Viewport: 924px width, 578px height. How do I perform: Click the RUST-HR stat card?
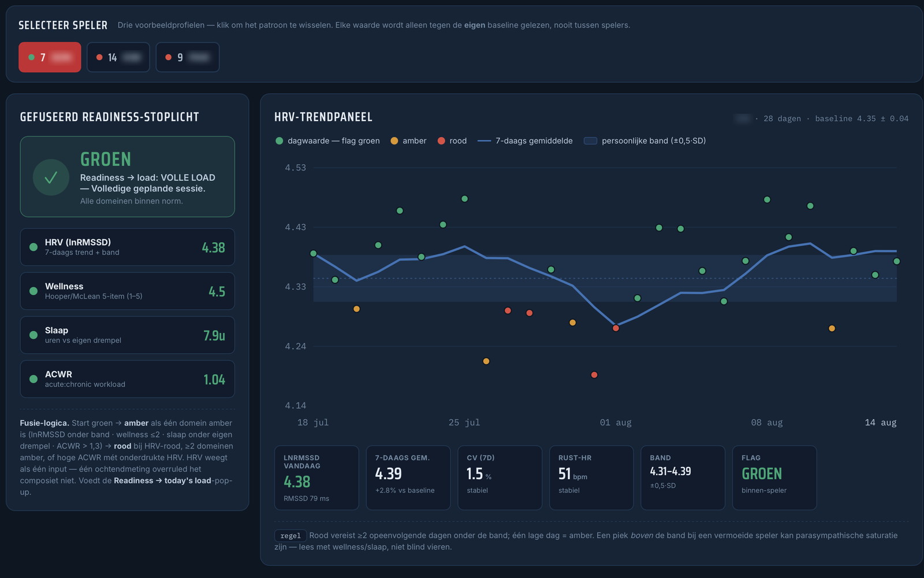tap(591, 477)
